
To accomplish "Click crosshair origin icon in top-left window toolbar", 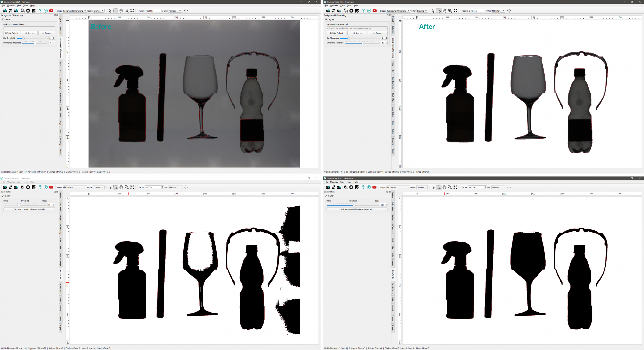I will [x=186, y=11].
